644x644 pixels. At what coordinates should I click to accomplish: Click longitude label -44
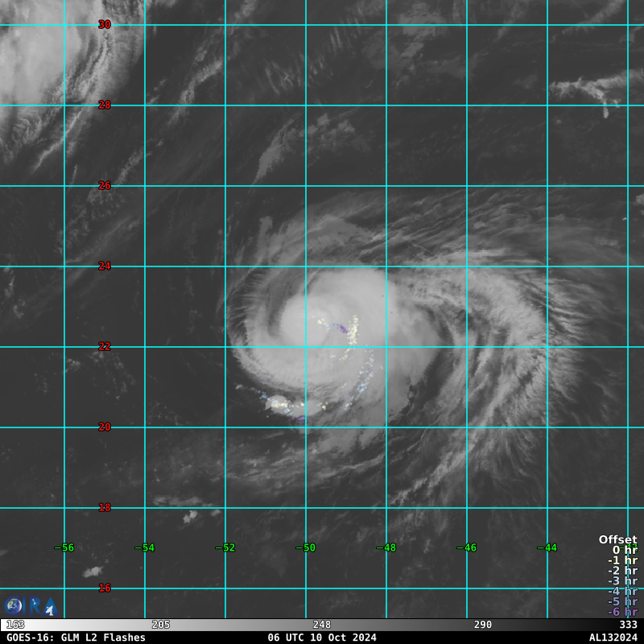click(547, 547)
